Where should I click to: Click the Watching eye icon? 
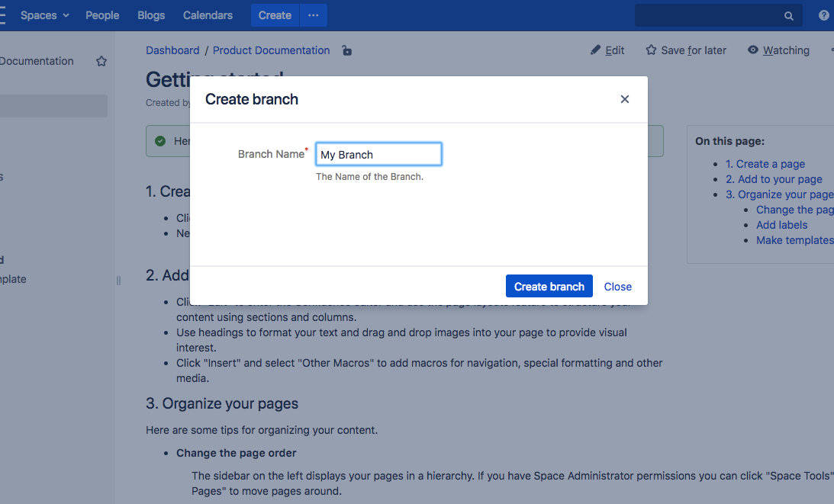[x=752, y=50]
